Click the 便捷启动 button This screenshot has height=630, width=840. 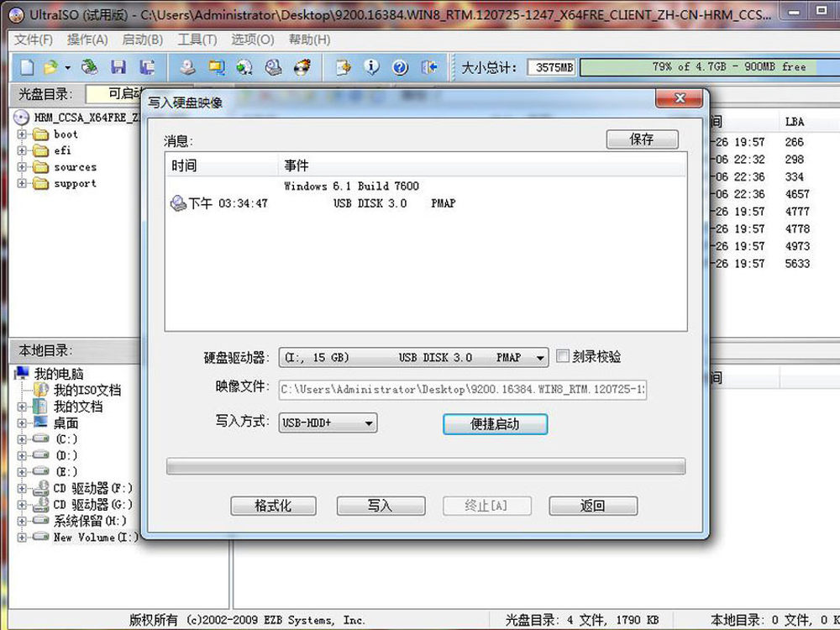point(495,424)
